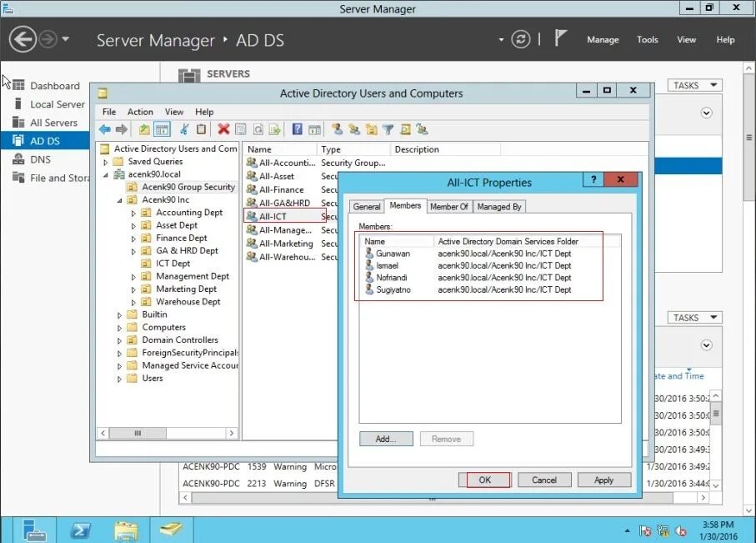Click the help question-mark button in All-ICT Properties

pyautogui.click(x=593, y=179)
